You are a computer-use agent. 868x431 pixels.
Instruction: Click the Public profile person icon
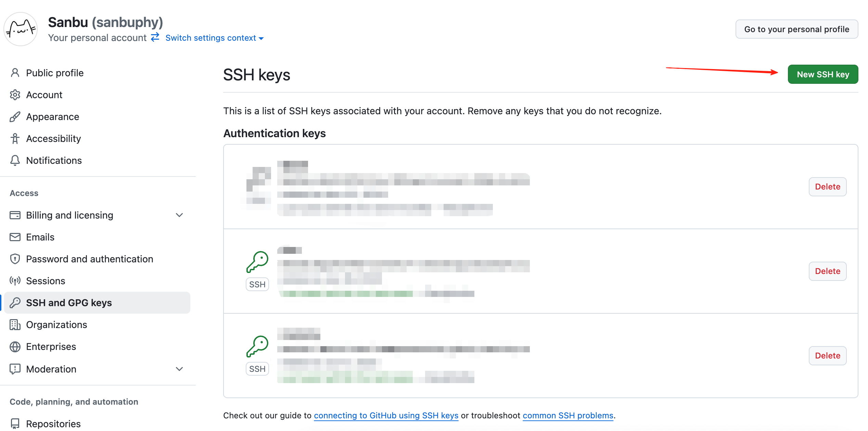[15, 73]
